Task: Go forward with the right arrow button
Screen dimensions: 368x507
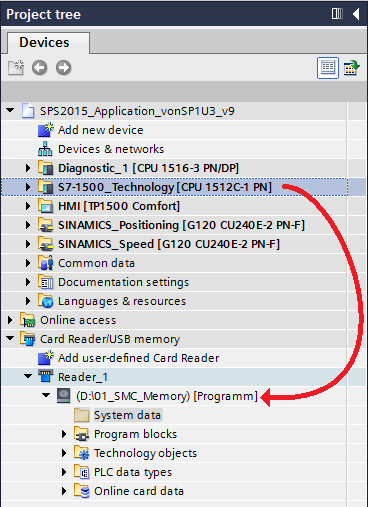Action: [x=63, y=68]
